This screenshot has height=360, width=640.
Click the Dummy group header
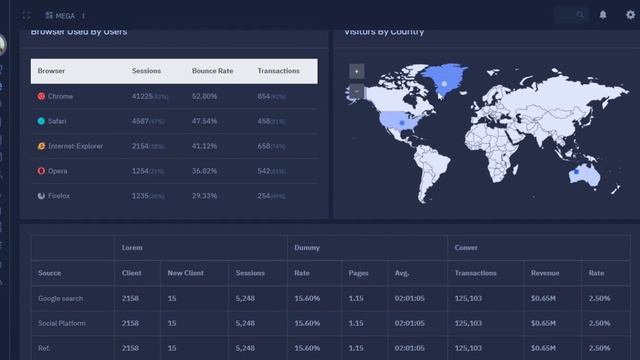[307, 248]
